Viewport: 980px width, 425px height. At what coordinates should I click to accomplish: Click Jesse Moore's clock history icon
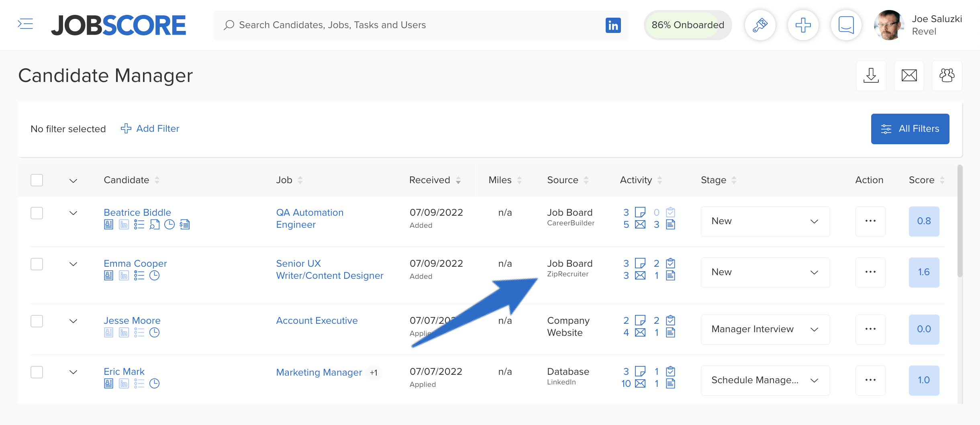click(154, 333)
